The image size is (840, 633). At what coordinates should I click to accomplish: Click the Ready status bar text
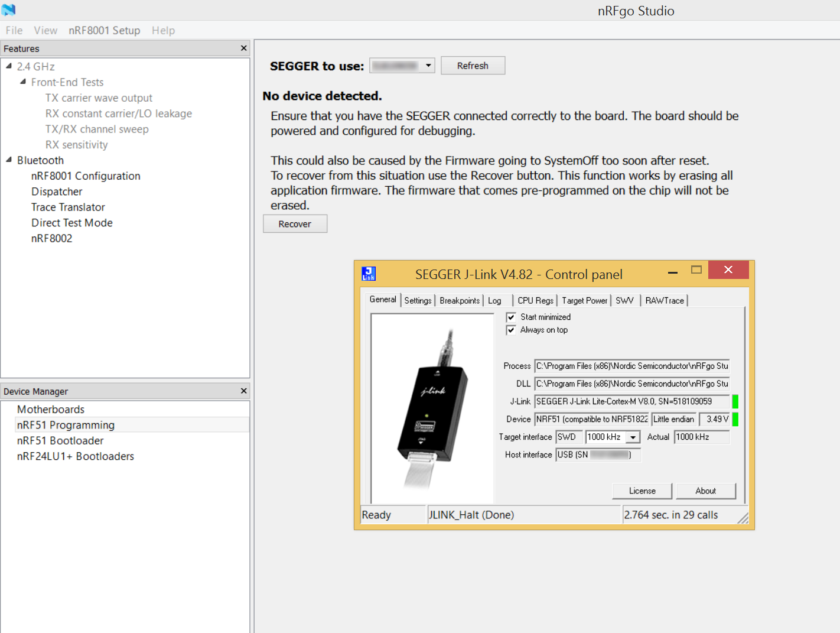pos(376,515)
